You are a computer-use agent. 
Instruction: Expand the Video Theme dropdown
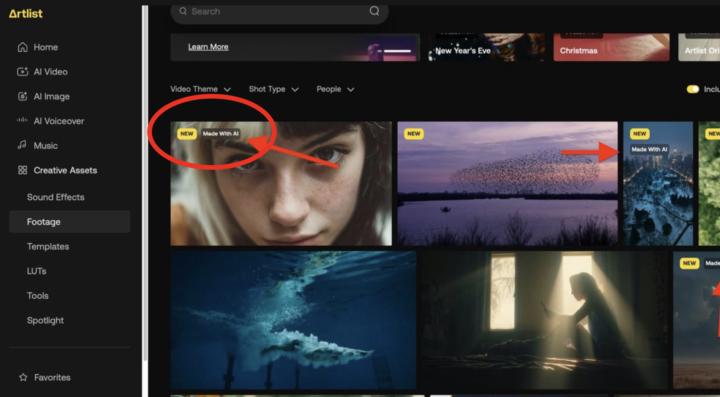(200, 89)
